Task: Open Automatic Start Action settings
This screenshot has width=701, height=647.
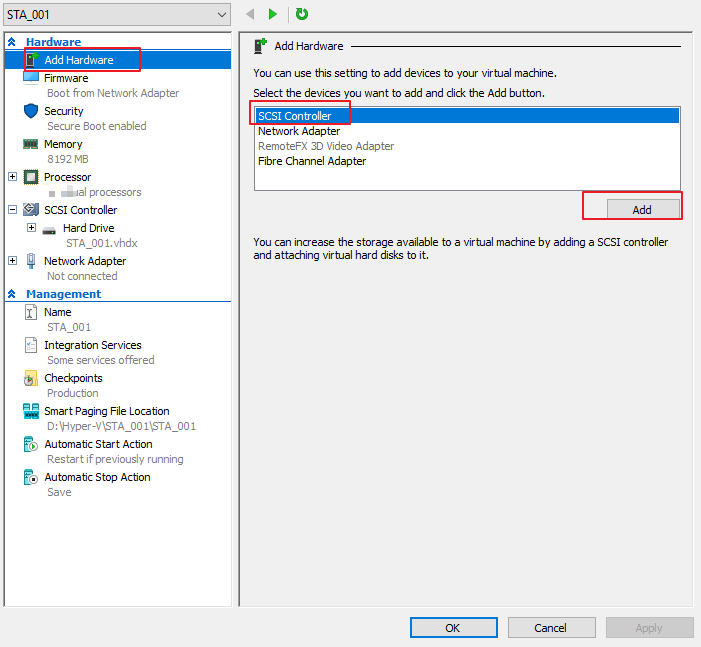Action: tap(98, 444)
